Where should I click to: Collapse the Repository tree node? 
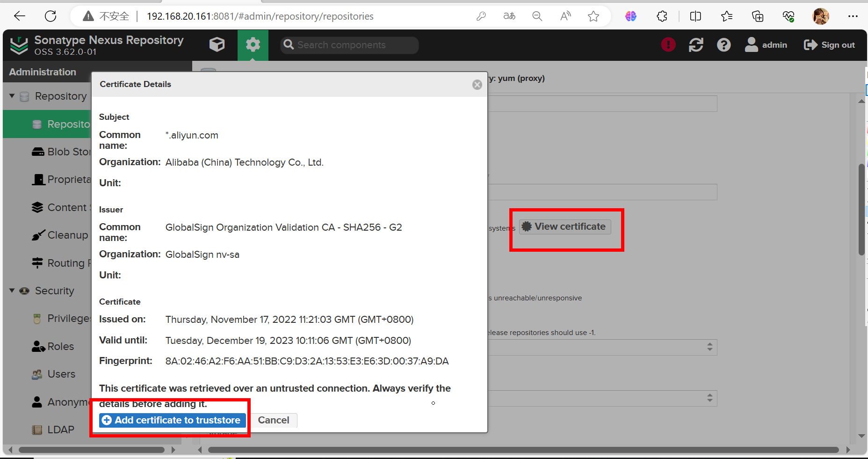[x=12, y=96]
